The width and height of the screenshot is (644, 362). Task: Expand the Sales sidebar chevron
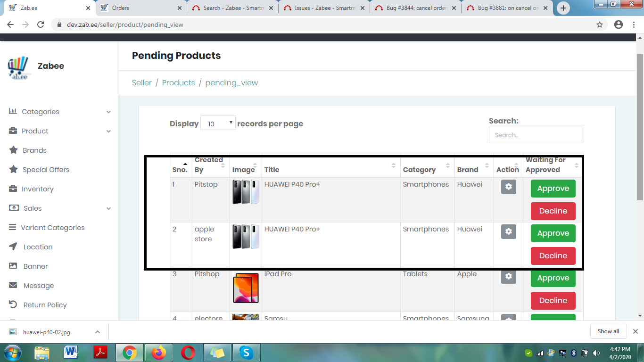(109, 209)
